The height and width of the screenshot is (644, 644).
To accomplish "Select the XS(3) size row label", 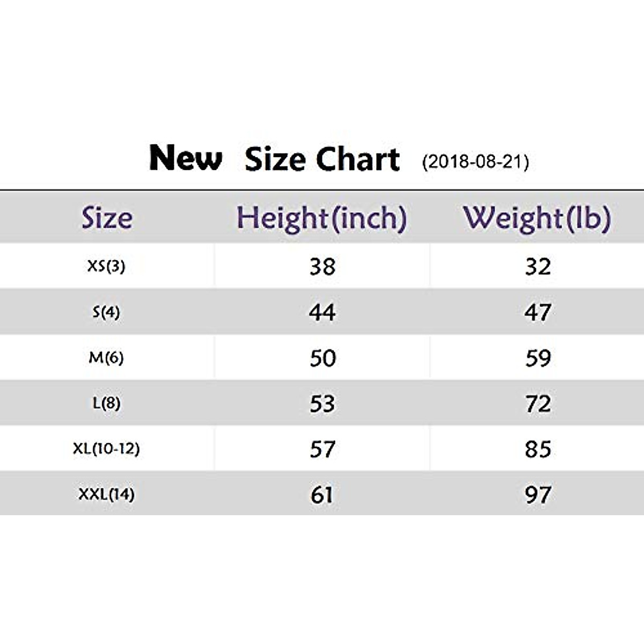I will (106, 266).
